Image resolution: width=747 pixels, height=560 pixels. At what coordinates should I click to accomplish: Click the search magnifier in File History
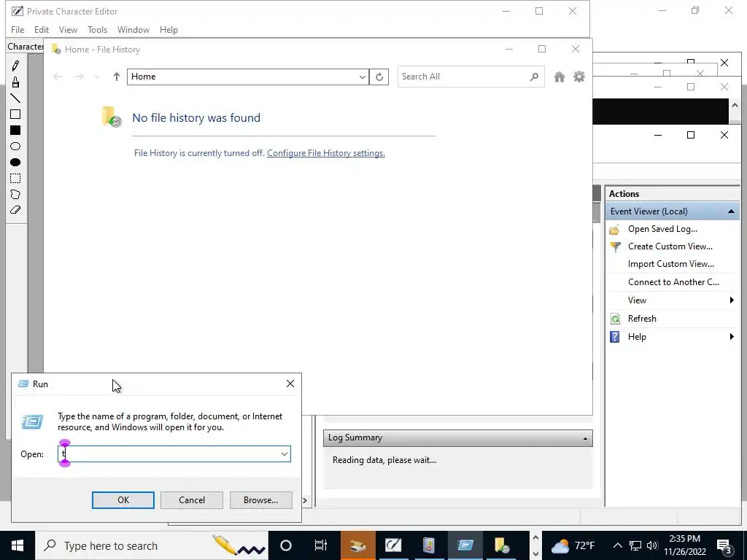click(534, 77)
